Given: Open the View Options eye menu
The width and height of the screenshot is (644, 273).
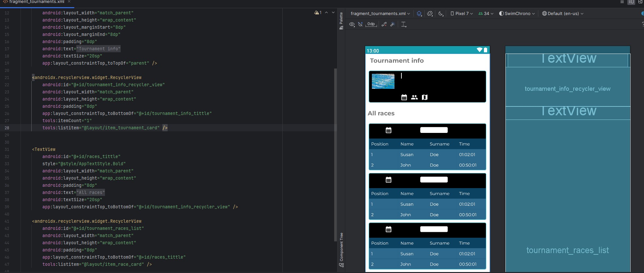Looking at the screenshot, I should point(352,24).
